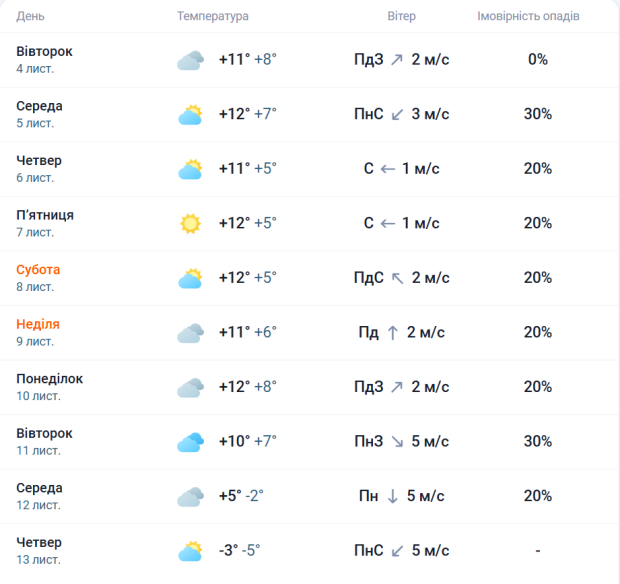The height and width of the screenshot is (584, 620).
Task: Click the wind arrow for Понеділок 10 лист.
Action: tap(396, 387)
